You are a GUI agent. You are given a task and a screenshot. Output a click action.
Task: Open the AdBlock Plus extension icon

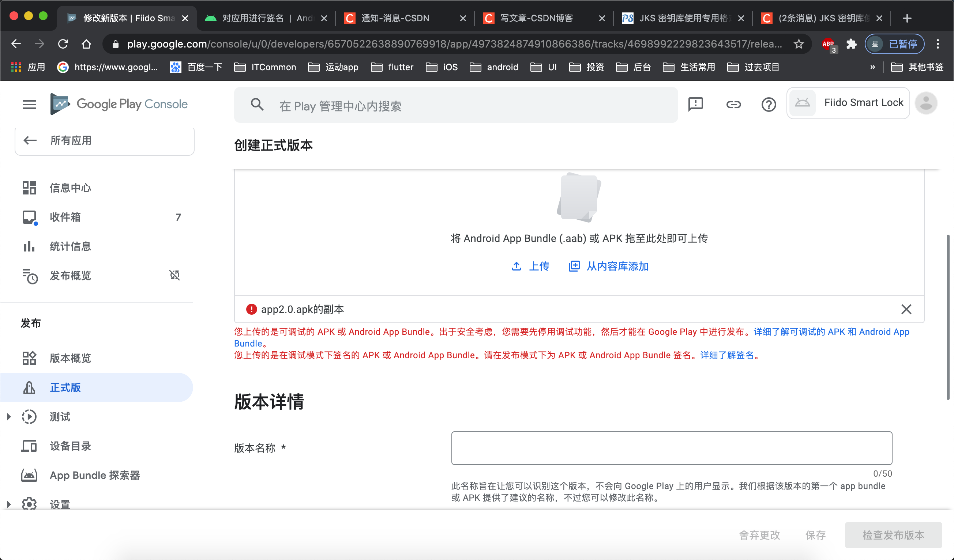(x=828, y=44)
